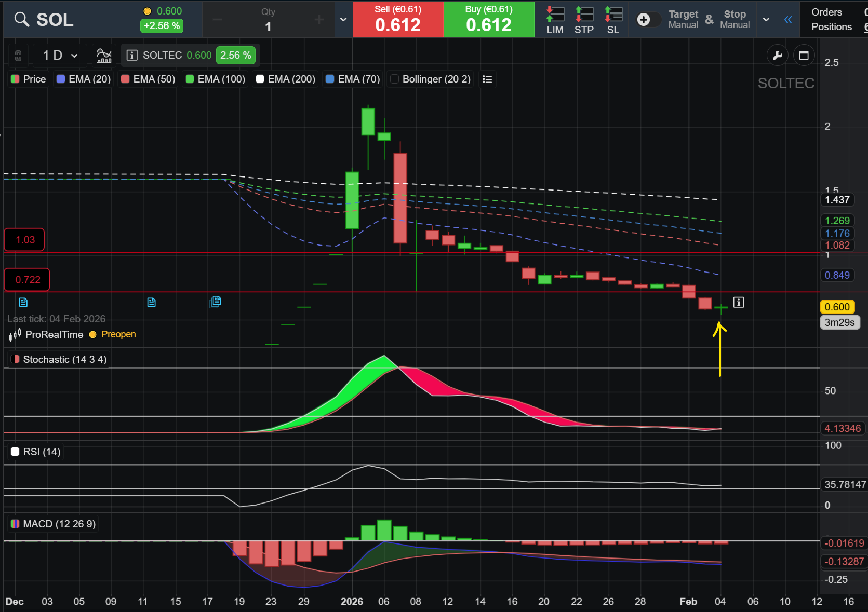The height and width of the screenshot is (612, 868).
Task: Expand Target and Stop options dropdown
Action: [x=766, y=20]
